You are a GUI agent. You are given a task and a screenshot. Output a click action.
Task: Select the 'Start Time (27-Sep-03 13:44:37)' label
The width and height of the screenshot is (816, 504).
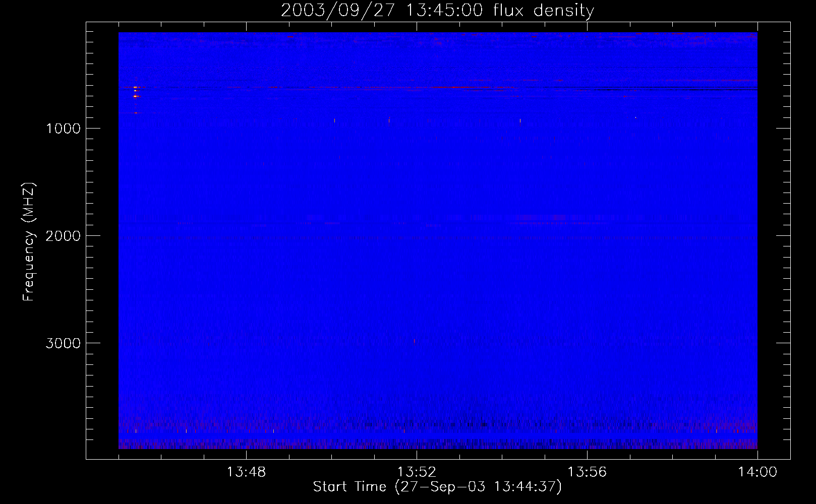[437, 487]
